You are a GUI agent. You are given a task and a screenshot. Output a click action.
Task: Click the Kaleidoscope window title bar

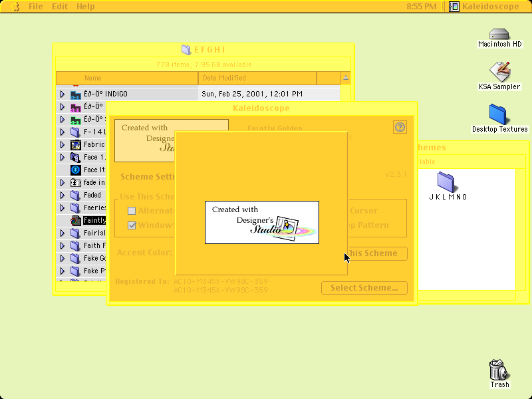coord(261,108)
